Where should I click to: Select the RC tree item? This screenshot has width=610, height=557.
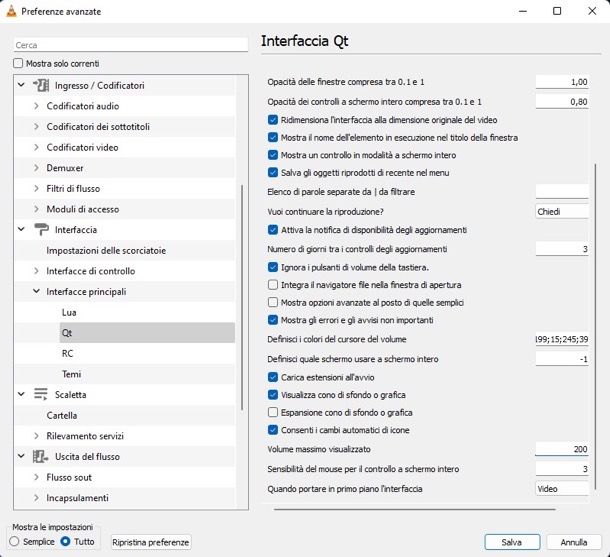click(x=67, y=354)
